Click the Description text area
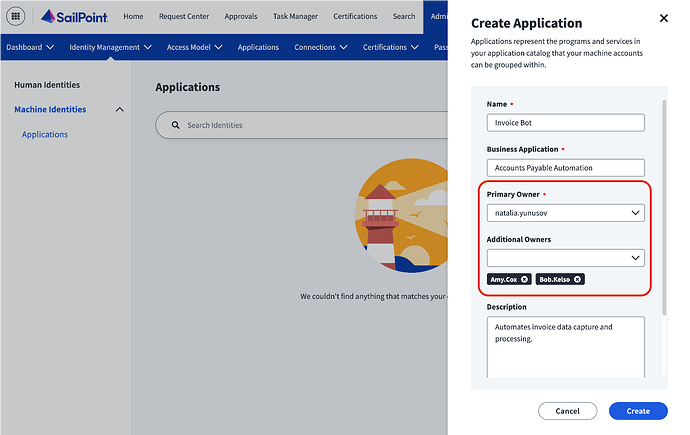Viewport: 690px width, 435px height. [565, 347]
